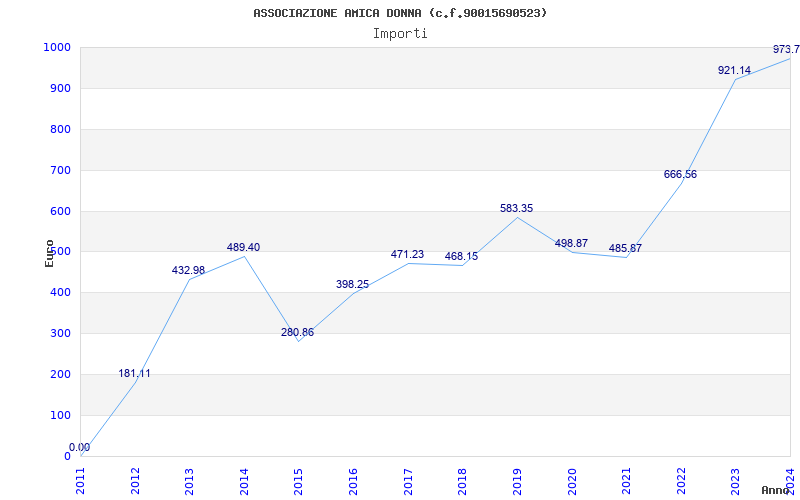The height and width of the screenshot is (500, 800).
Task: Click the Importi subtitle
Action: 400,34
